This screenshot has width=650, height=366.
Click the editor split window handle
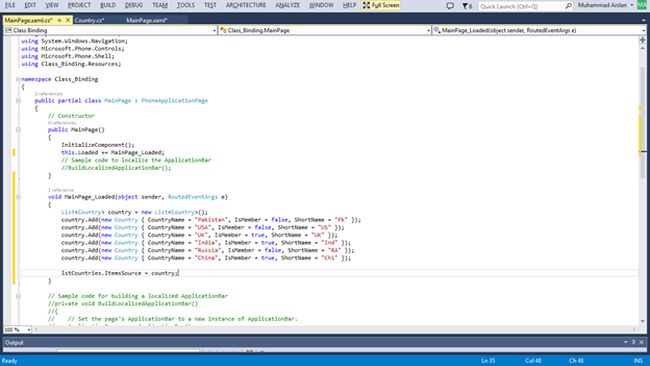pos(643,40)
